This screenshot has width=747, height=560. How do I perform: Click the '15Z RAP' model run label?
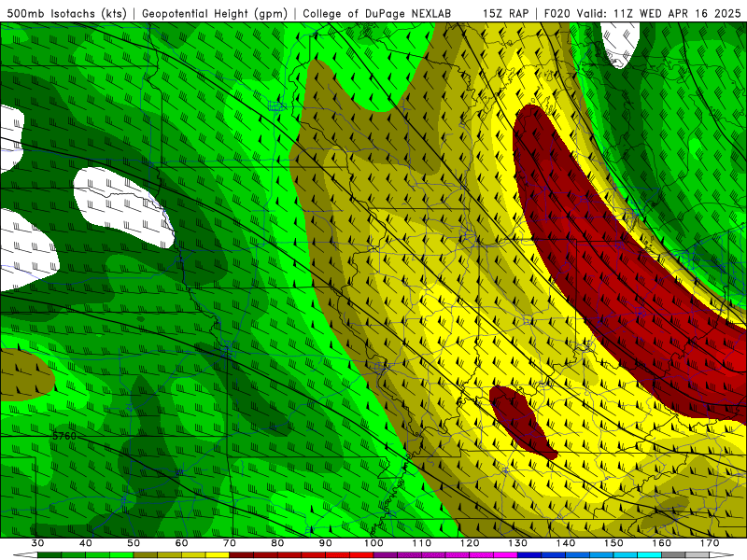(x=505, y=14)
